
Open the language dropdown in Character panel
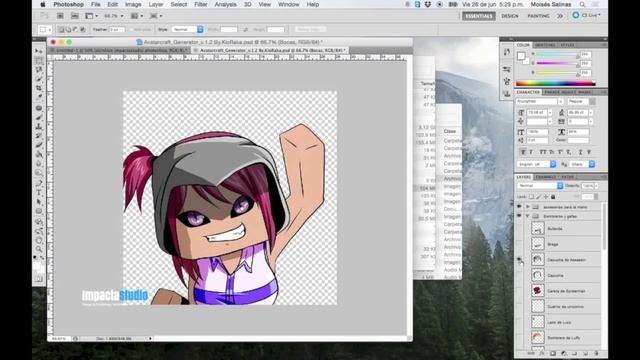(x=536, y=164)
